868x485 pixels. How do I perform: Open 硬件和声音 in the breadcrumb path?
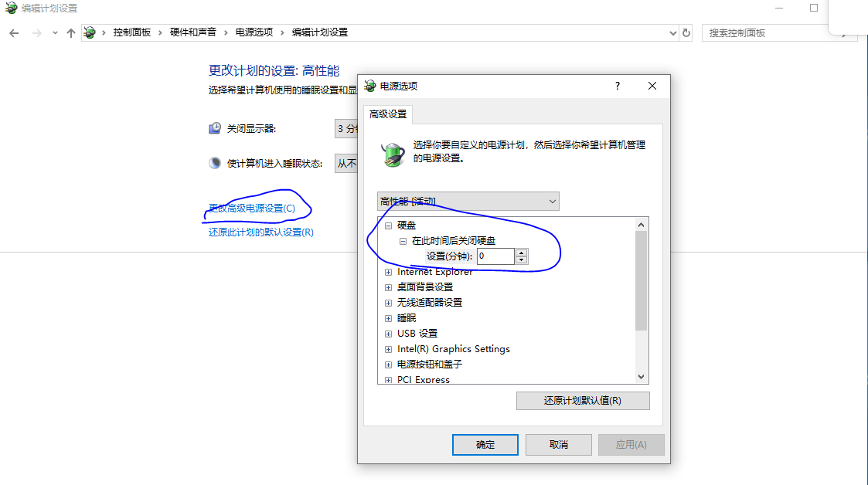192,32
